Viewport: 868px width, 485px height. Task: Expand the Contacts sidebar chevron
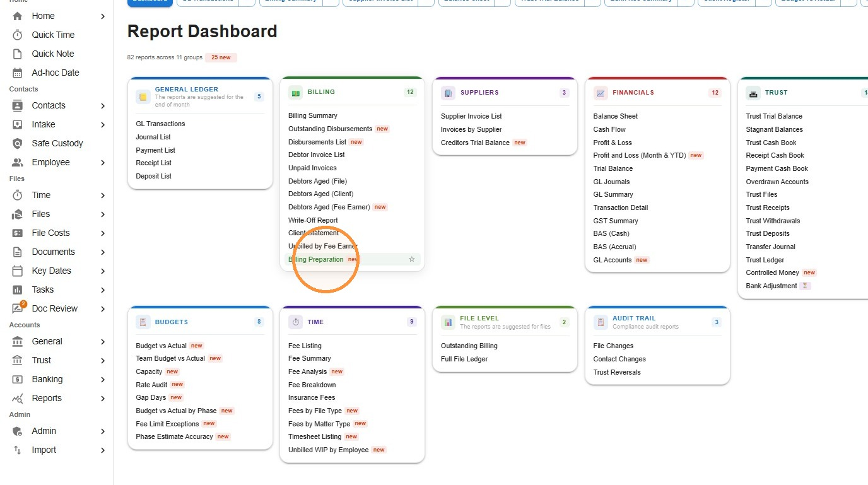103,105
